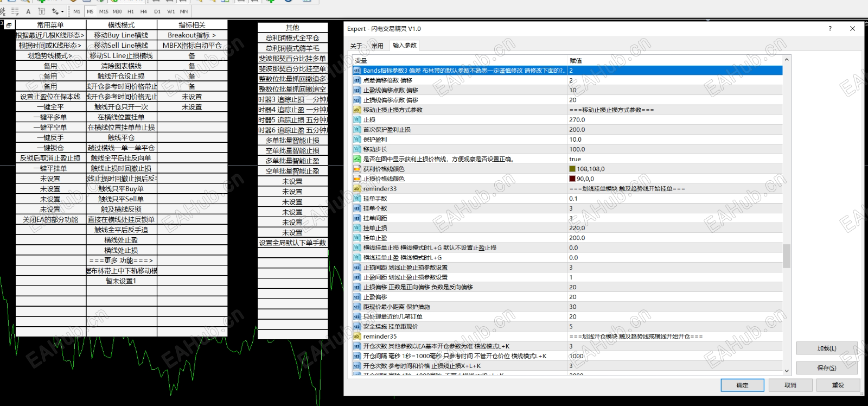Image resolution: width=868 pixels, height=406 pixels.
Task: Click the 止损 double-type parameter icon
Action: [x=357, y=119]
